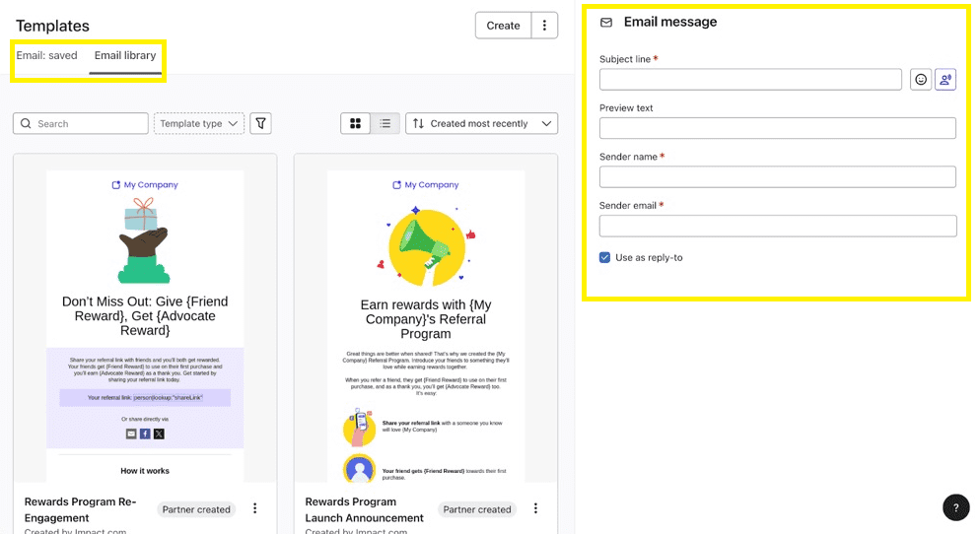The image size is (980, 534).
Task: Click the Templates heading
Action: pos(52,26)
